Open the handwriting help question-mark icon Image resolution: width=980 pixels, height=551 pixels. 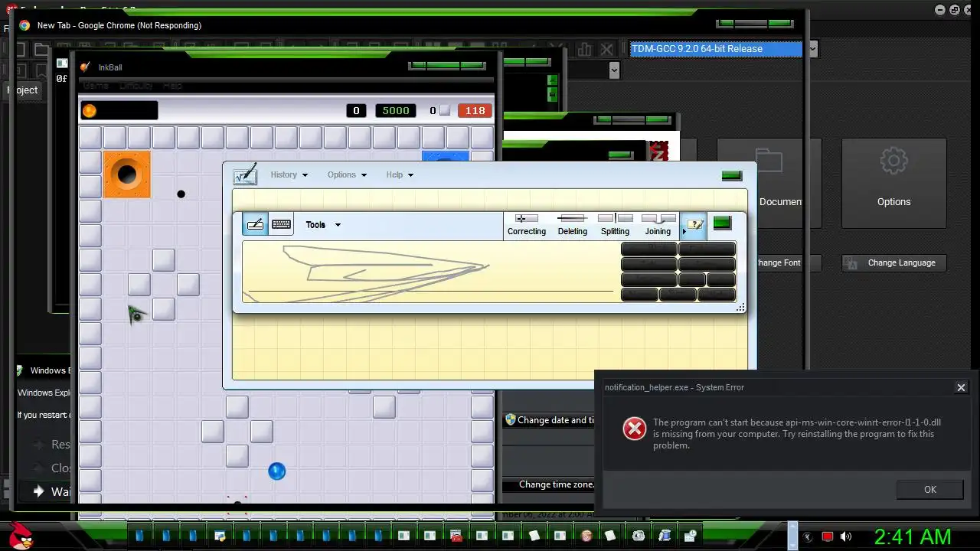point(695,224)
